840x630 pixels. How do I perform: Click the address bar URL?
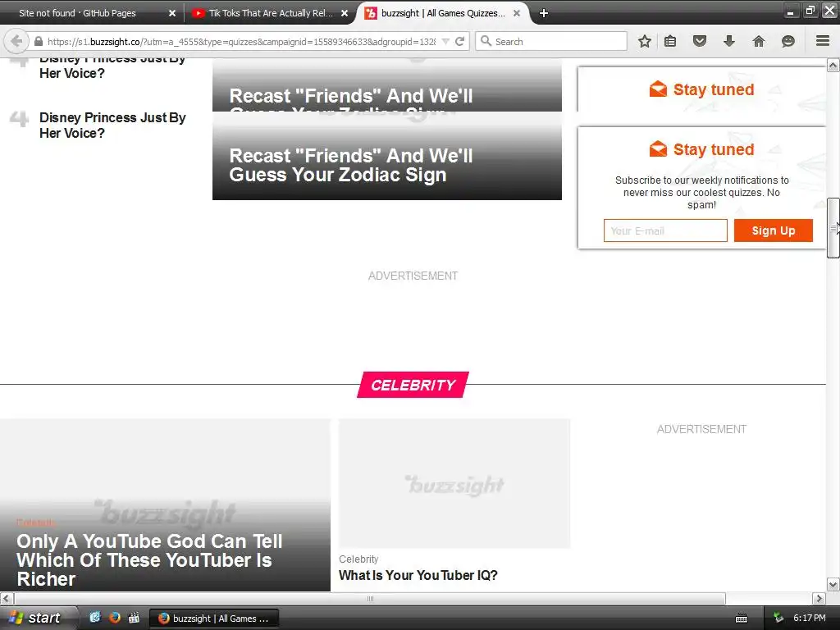tap(241, 41)
